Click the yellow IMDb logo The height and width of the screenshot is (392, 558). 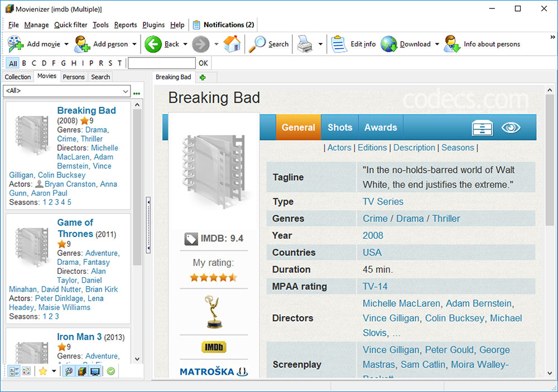[214, 347]
